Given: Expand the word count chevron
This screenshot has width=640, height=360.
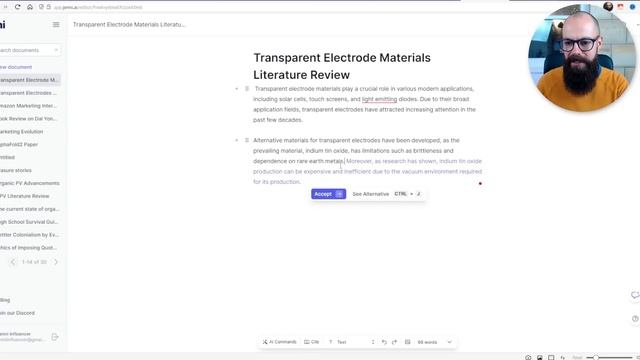Looking at the screenshot, I should click(x=449, y=342).
